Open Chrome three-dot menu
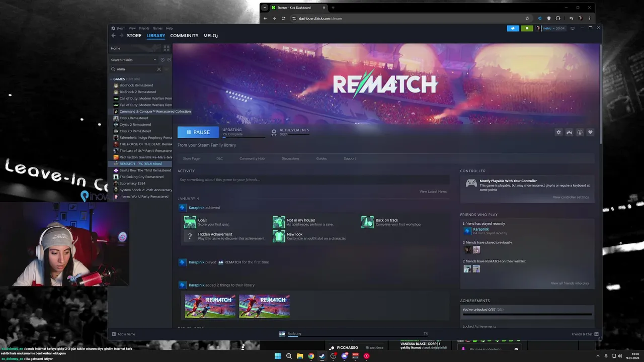Screen dimensions: 644x362 pyautogui.click(x=590, y=18)
